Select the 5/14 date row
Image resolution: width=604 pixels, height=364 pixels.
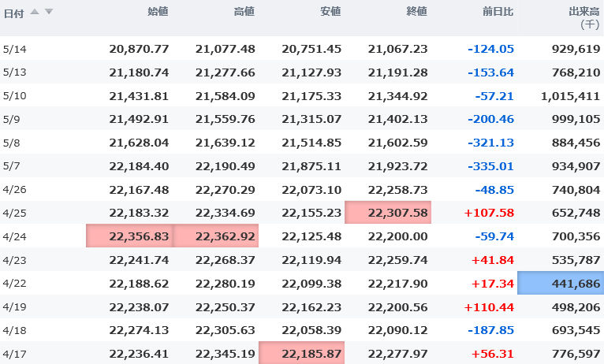15,49
